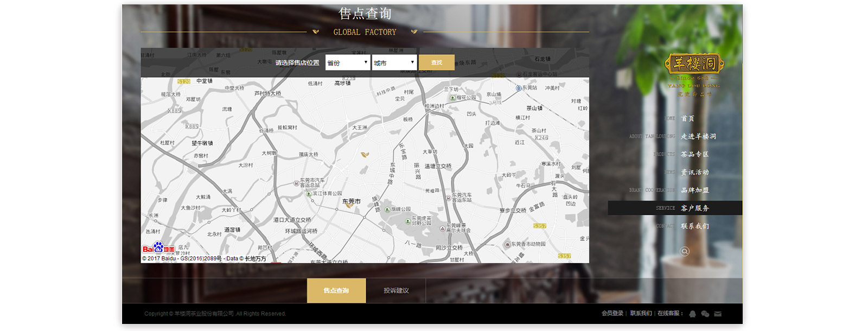This screenshot has width=868, height=331.
Task: Click the 东莞市动物园 label on map
Action: 528,244
